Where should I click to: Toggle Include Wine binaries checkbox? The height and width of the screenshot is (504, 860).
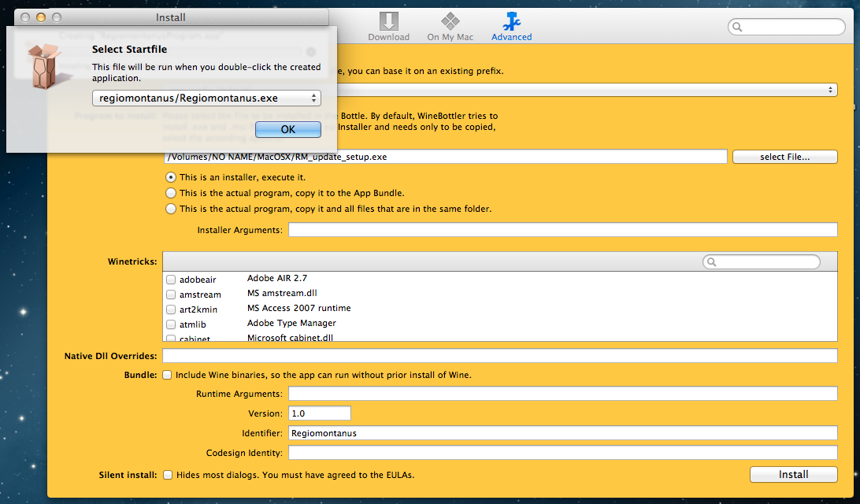coord(167,375)
